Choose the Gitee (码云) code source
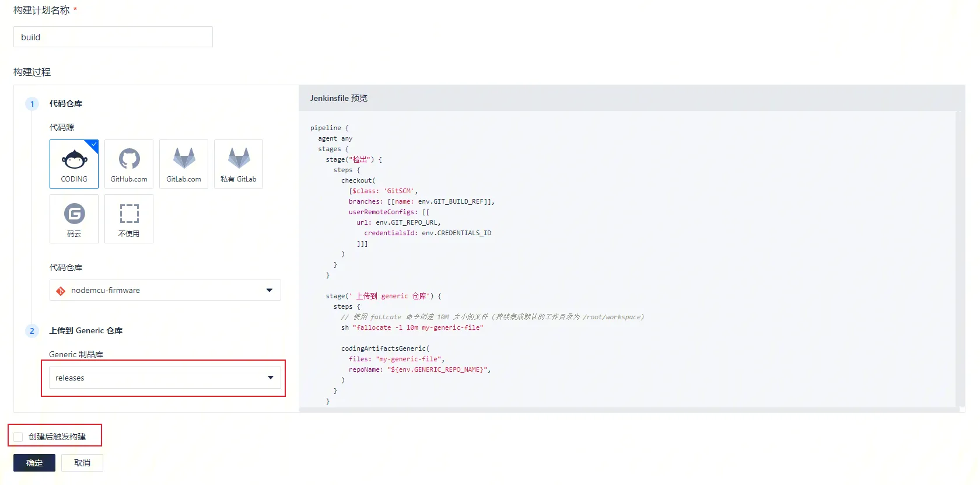980x485 pixels. pyautogui.click(x=74, y=219)
